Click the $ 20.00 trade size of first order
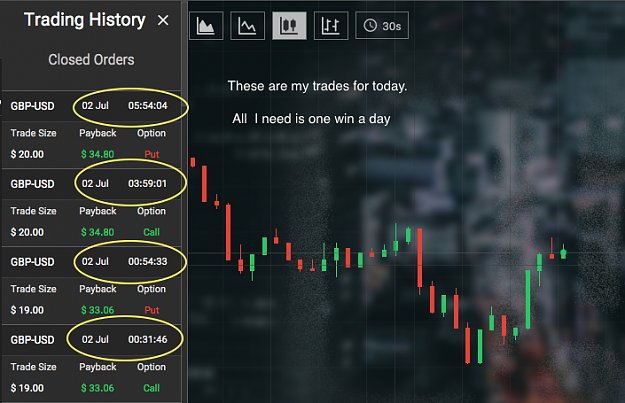The height and width of the screenshot is (403, 625). point(27,154)
